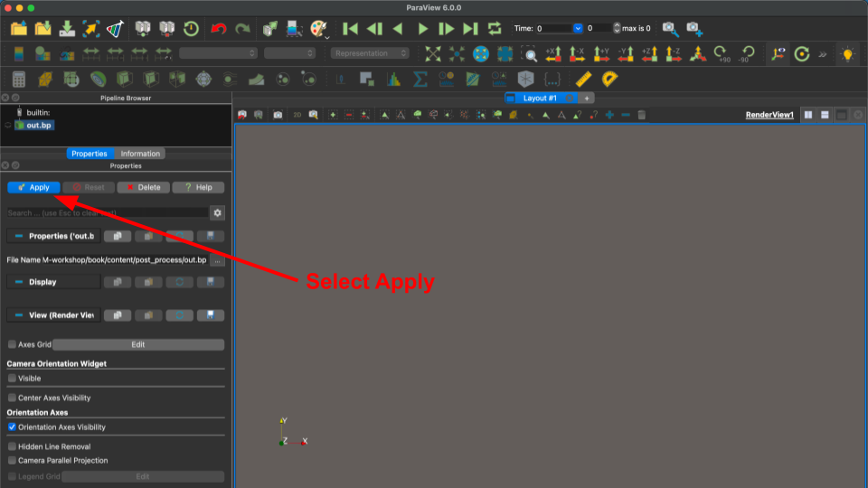Show more toolbar items chevron
Image resolution: width=868 pixels, height=488 pixels.
pos(823,54)
